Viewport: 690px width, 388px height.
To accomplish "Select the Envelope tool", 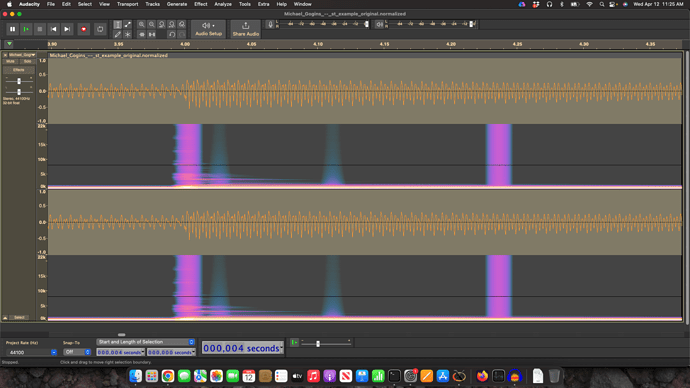I will 128,25.
